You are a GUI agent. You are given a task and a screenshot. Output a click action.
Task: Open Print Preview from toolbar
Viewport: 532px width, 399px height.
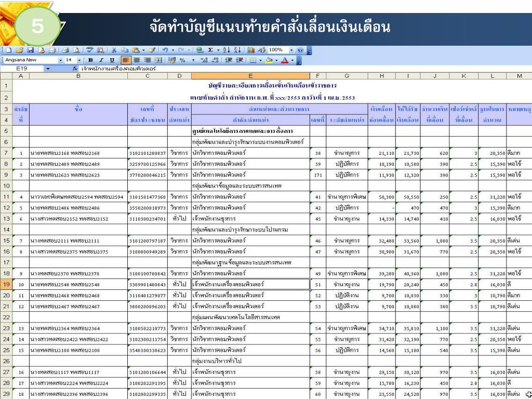76,50
